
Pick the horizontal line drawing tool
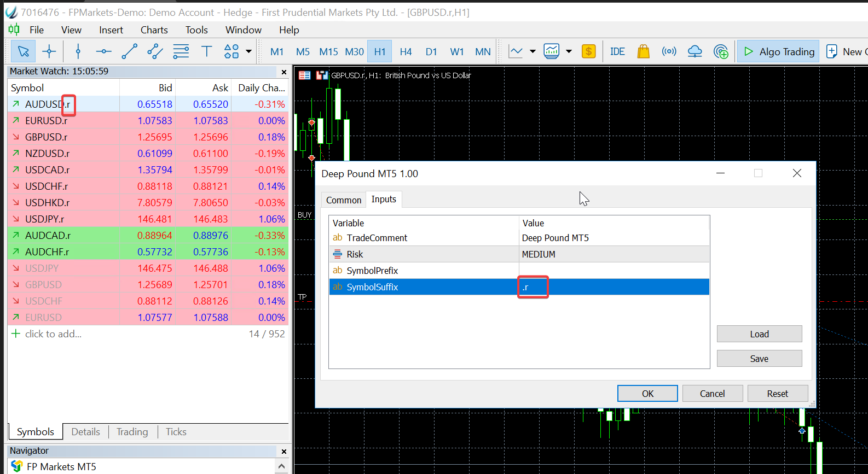click(x=103, y=51)
